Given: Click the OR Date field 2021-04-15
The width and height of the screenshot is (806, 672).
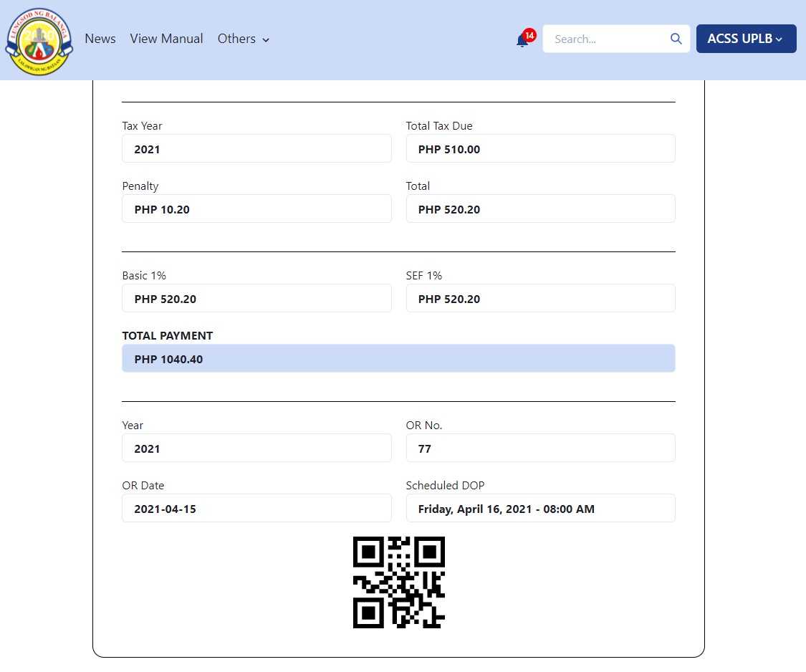Looking at the screenshot, I should click(256, 509).
